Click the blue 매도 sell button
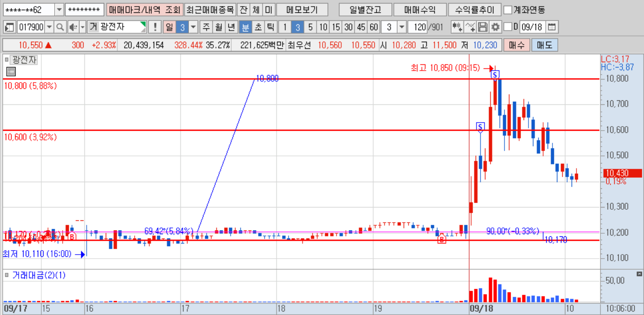Image resolution: width=644 pixels, height=315 pixels. click(545, 45)
